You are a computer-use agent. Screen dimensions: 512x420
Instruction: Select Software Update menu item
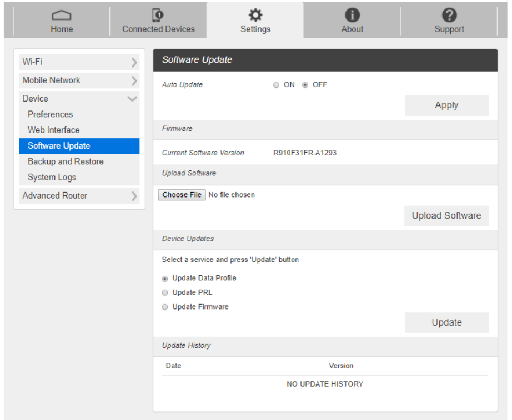click(79, 146)
